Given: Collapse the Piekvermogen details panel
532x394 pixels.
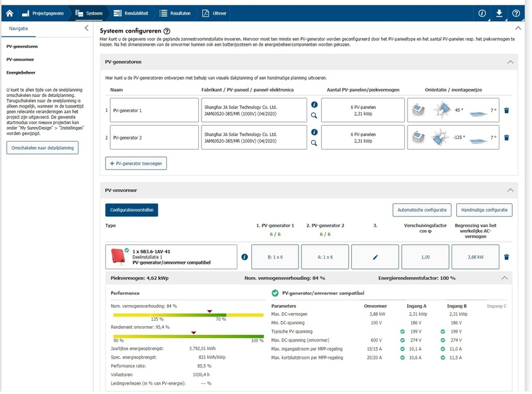Looking at the screenshot, I should coord(505,278).
